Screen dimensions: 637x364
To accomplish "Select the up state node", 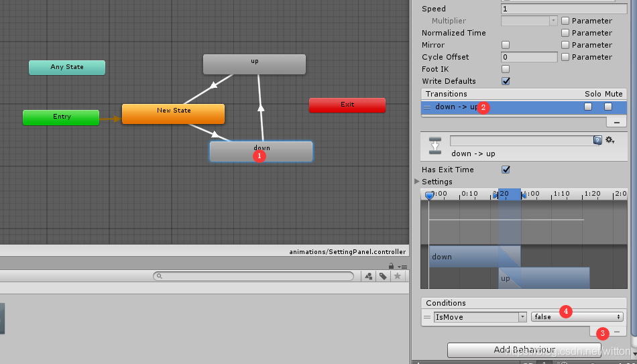I will tap(254, 64).
